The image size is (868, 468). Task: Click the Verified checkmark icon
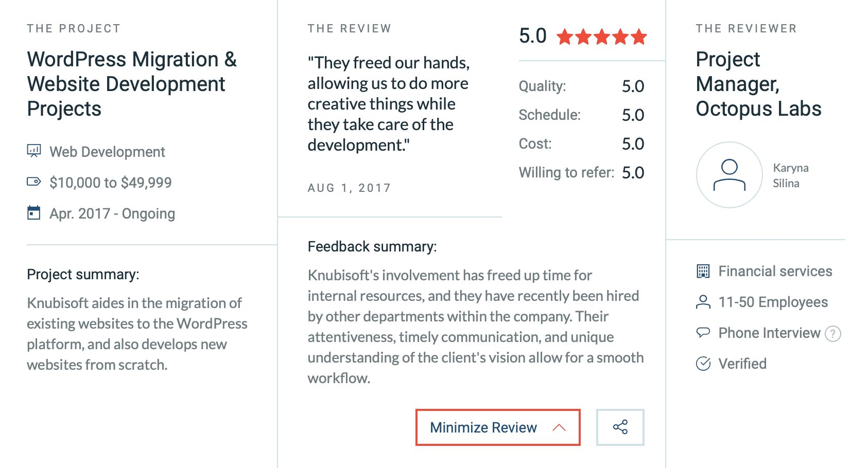pyautogui.click(x=703, y=364)
